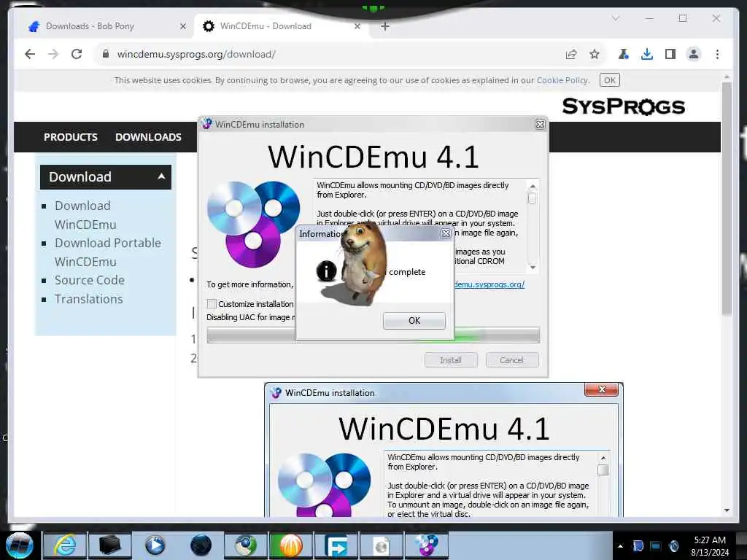The image size is (747, 560).
Task: Open the profile avatar menu
Action: pos(693,54)
